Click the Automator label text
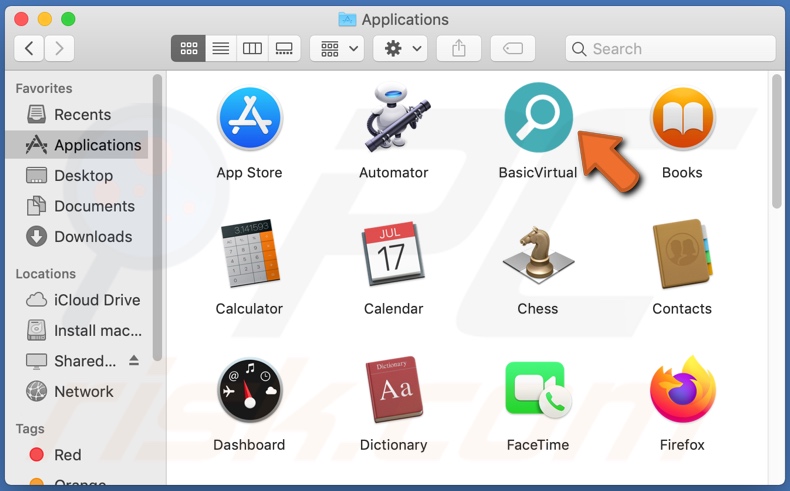 coord(393,172)
